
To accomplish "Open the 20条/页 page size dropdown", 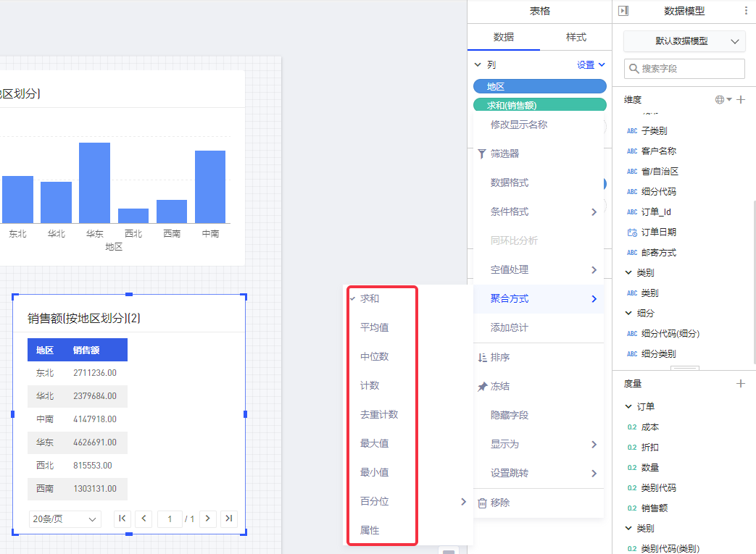I will 65,519.
